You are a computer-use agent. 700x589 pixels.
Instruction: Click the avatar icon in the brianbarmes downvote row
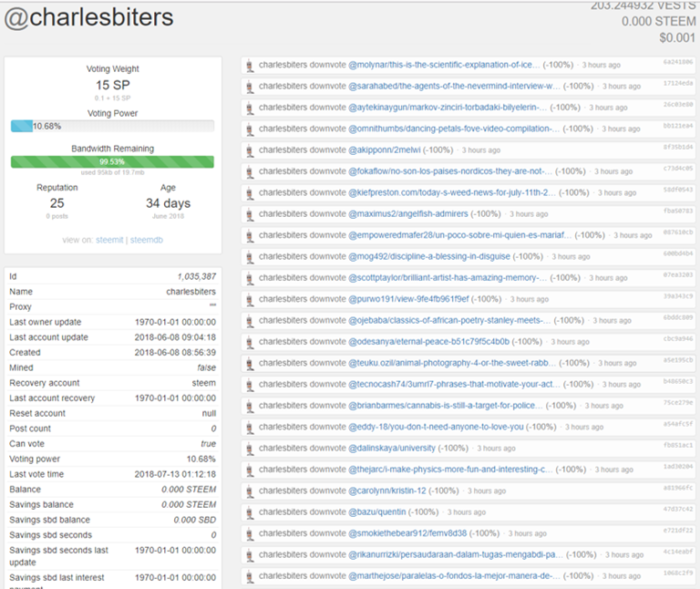coord(250,406)
